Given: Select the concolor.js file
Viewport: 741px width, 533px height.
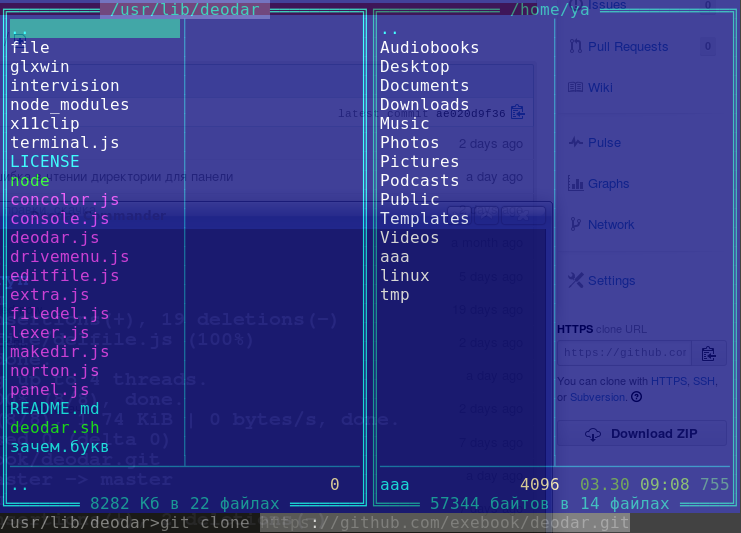Looking at the screenshot, I should (x=65, y=199).
